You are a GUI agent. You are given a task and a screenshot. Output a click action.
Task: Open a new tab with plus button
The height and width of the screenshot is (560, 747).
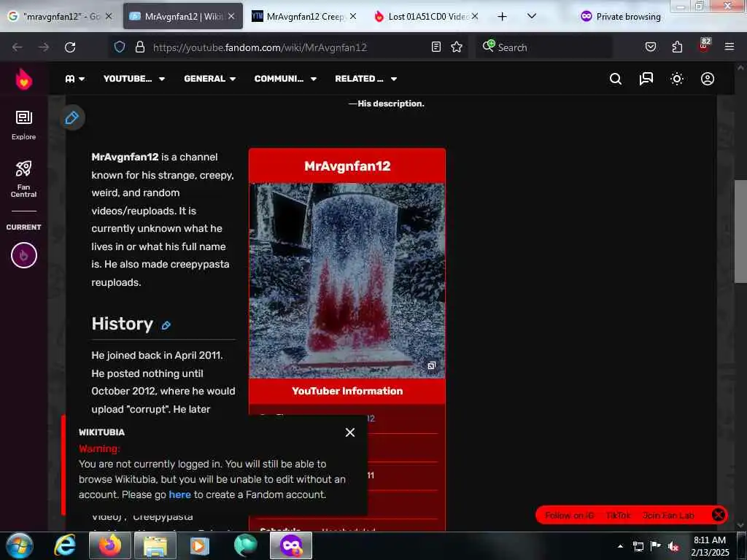click(502, 17)
